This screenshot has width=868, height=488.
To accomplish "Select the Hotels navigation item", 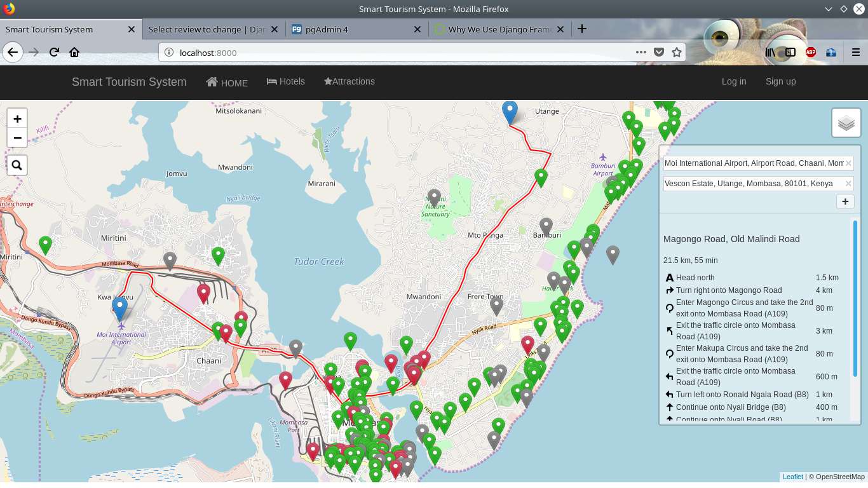I will pos(285,81).
